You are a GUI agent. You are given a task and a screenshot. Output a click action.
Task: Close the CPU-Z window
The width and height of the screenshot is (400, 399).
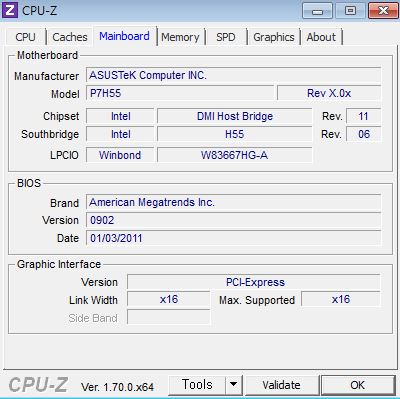383,11
